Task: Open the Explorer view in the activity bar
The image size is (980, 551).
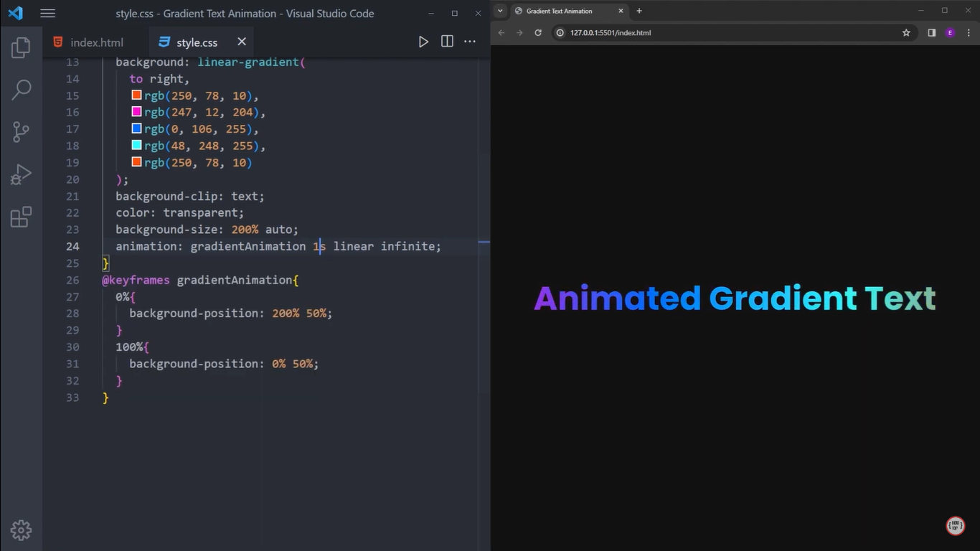Action: pos(20,47)
